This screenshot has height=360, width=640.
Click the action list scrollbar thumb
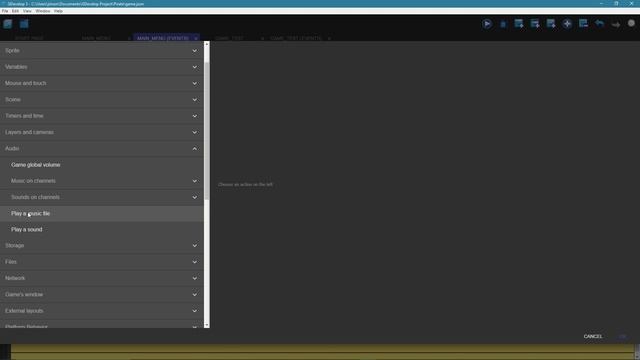(207, 131)
